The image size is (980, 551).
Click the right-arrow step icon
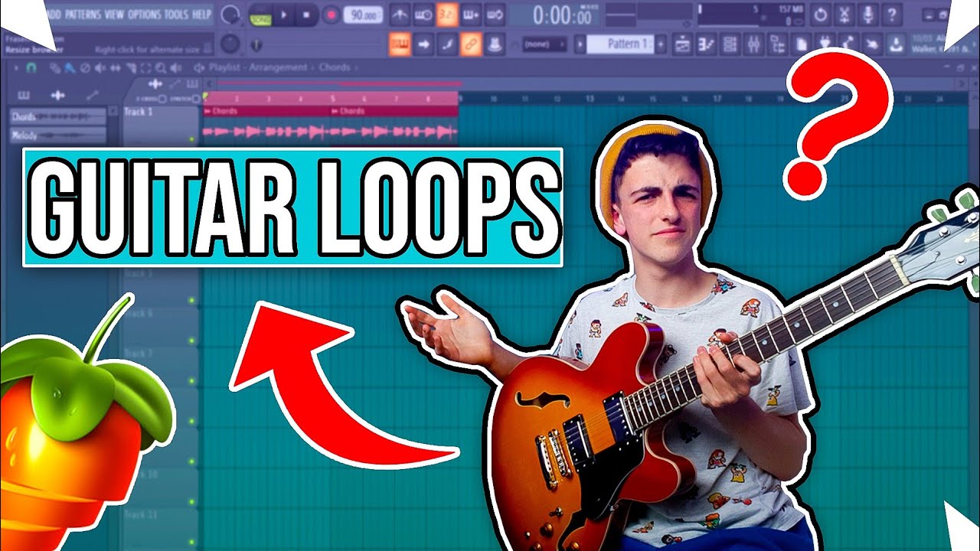(423, 44)
